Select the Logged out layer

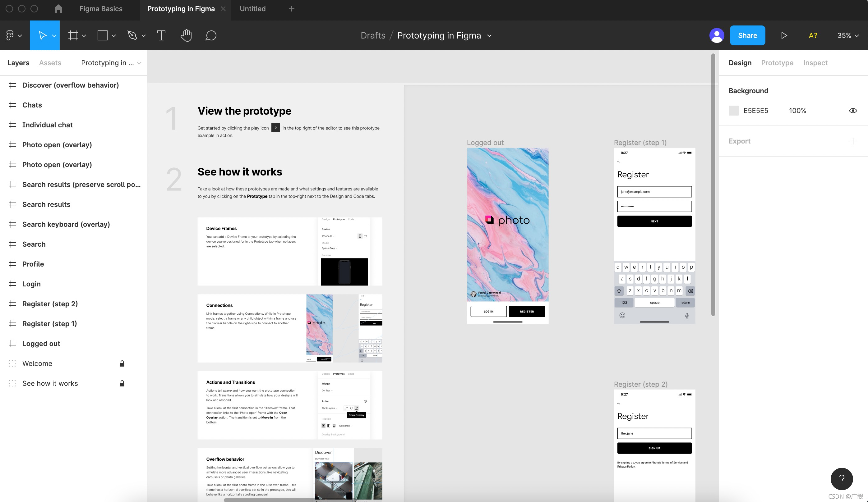point(73,343)
